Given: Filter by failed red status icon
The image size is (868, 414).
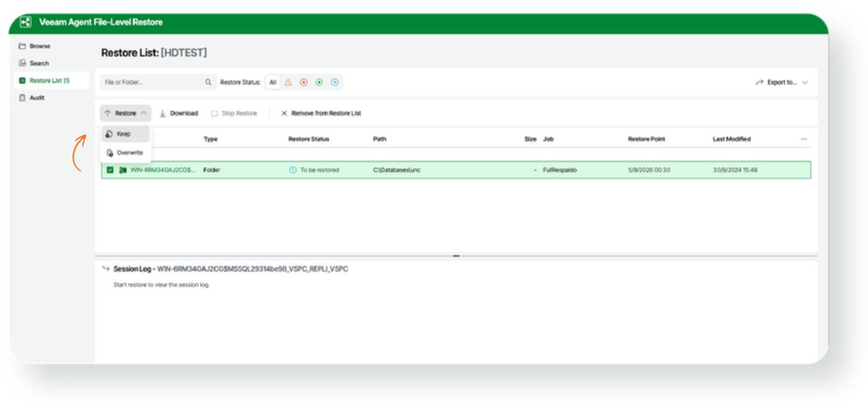Looking at the screenshot, I should tap(303, 82).
